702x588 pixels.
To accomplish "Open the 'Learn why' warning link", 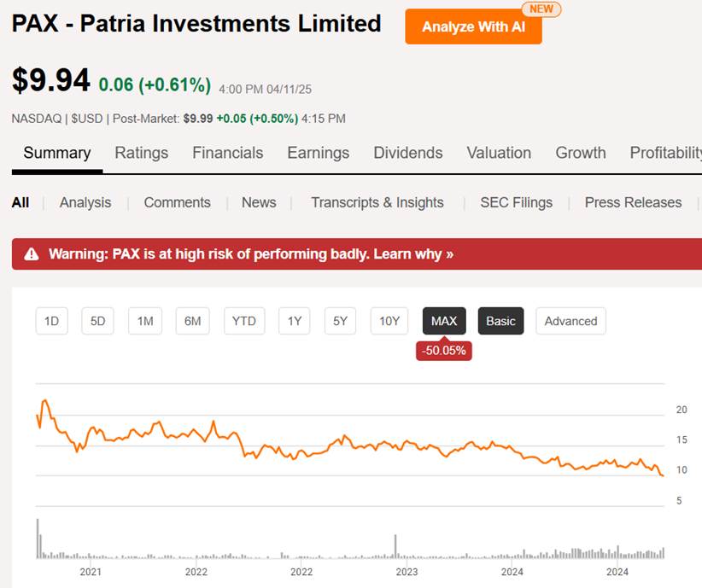I will click(413, 254).
